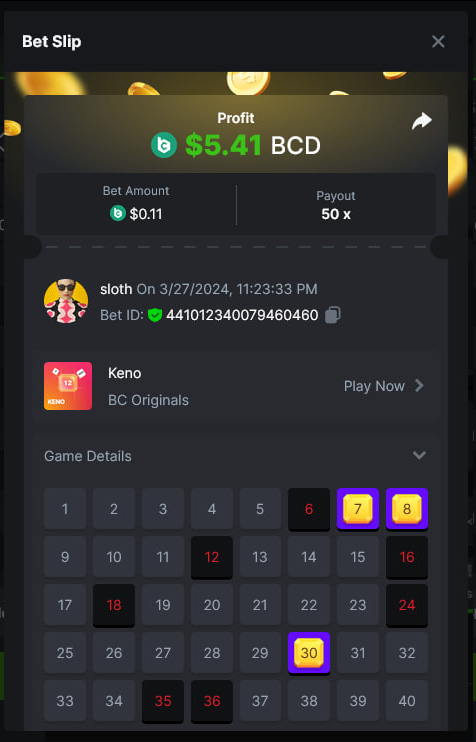The height and width of the screenshot is (742, 476).
Task: Click the share arrow icon
Action: (x=422, y=121)
